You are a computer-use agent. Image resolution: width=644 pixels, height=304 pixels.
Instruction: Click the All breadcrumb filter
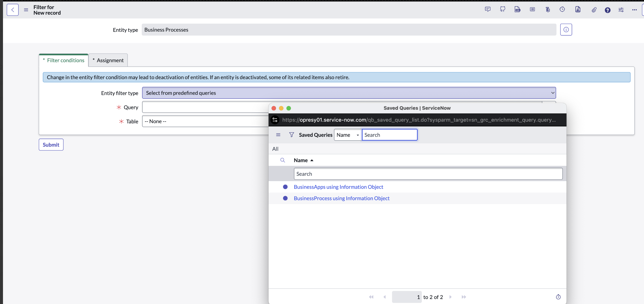point(275,149)
